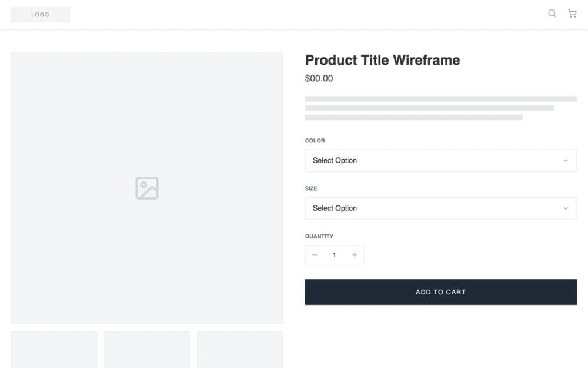This screenshot has width=588, height=368.
Task: Click the $00.00 price text
Action: 319,78
